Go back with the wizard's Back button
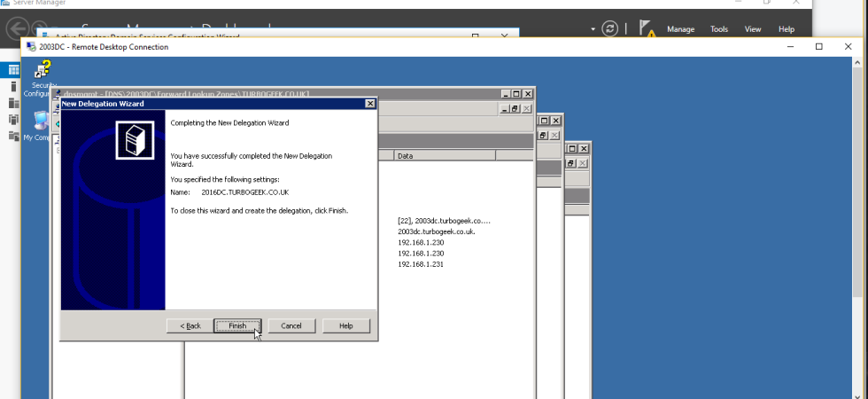The height and width of the screenshot is (399, 868). tap(190, 326)
